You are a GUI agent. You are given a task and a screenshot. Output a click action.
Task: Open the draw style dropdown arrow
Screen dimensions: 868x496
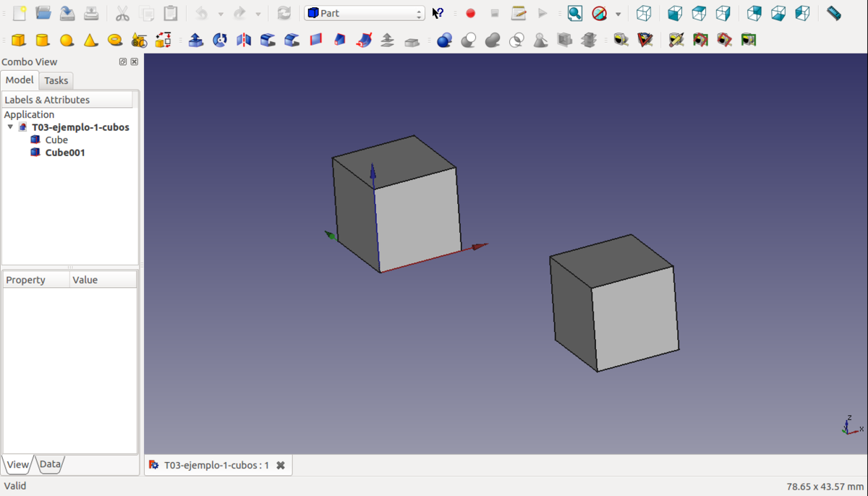618,14
